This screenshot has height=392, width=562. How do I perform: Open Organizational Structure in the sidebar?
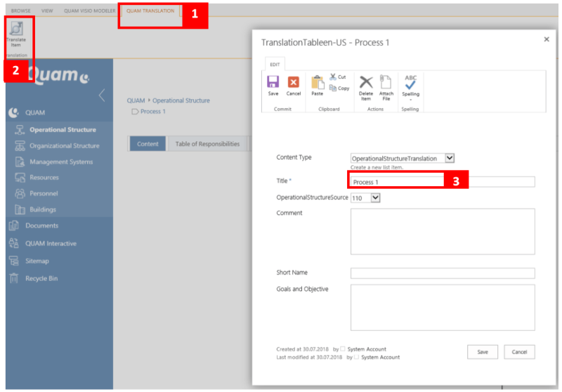click(x=64, y=146)
